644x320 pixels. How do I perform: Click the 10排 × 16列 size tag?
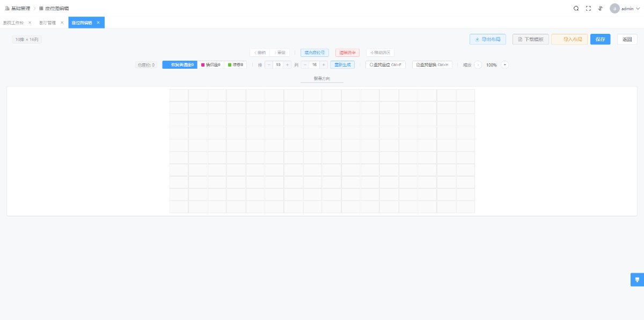point(27,39)
